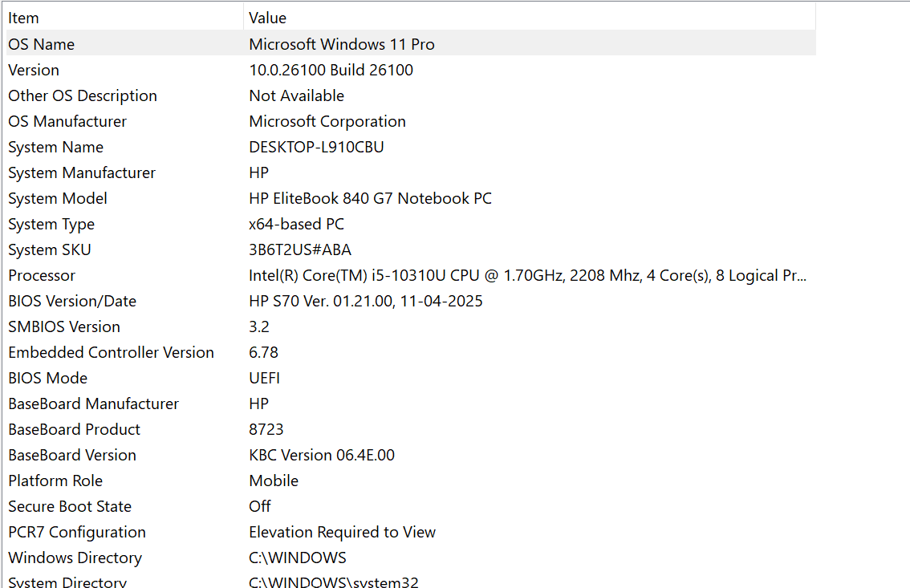This screenshot has width=910, height=588.
Task: Select the Other OS Description row
Action: click(x=411, y=95)
